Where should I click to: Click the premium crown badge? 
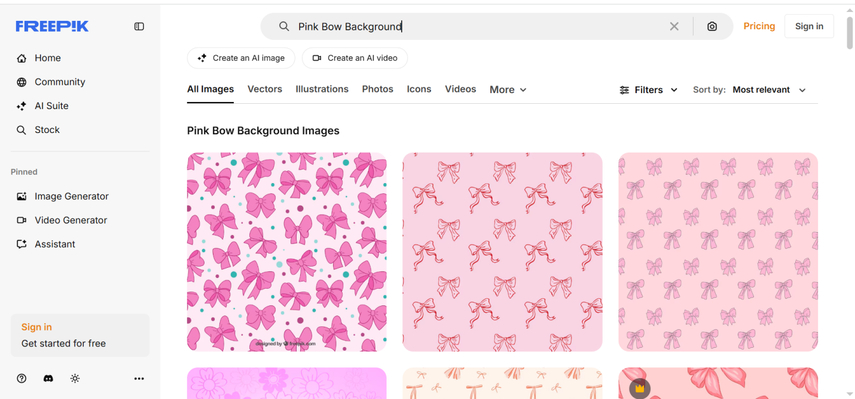tap(640, 389)
